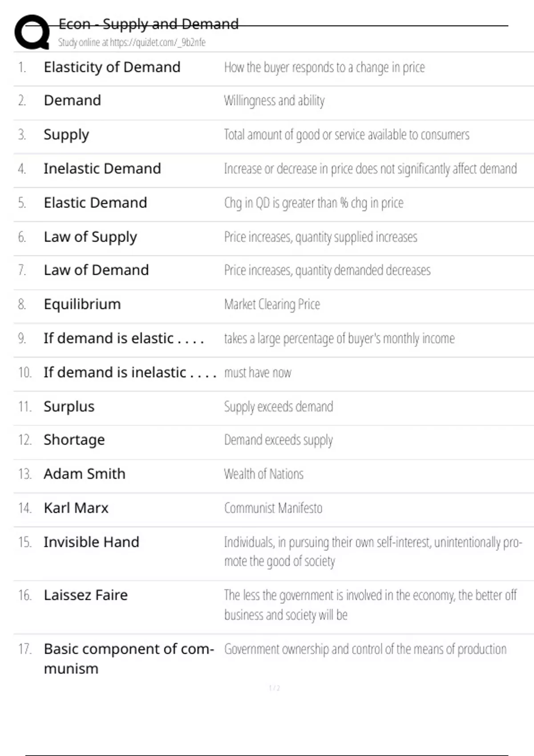Image resolution: width=534 pixels, height=756 pixels.
Task: Click the '1 / 2' page number indicator
Action: pos(275,688)
